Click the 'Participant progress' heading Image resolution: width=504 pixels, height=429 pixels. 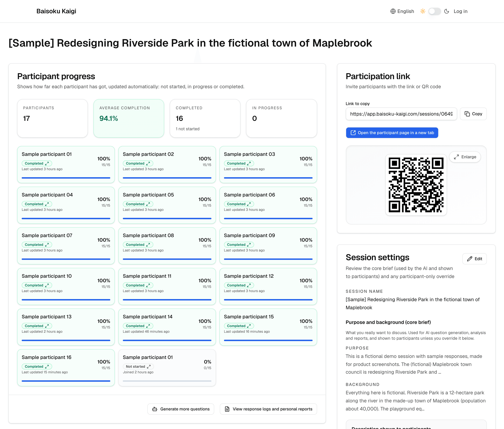point(56,76)
